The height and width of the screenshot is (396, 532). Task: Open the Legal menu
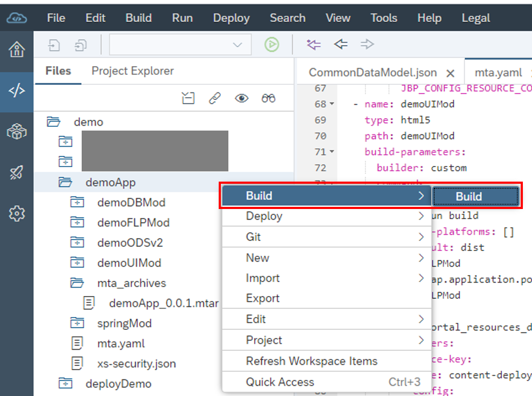[x=476, y=18]
